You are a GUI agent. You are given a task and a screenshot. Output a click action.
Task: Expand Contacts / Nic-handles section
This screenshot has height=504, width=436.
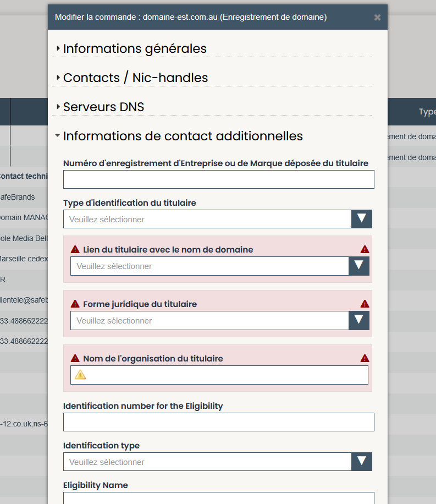point(135,78)
